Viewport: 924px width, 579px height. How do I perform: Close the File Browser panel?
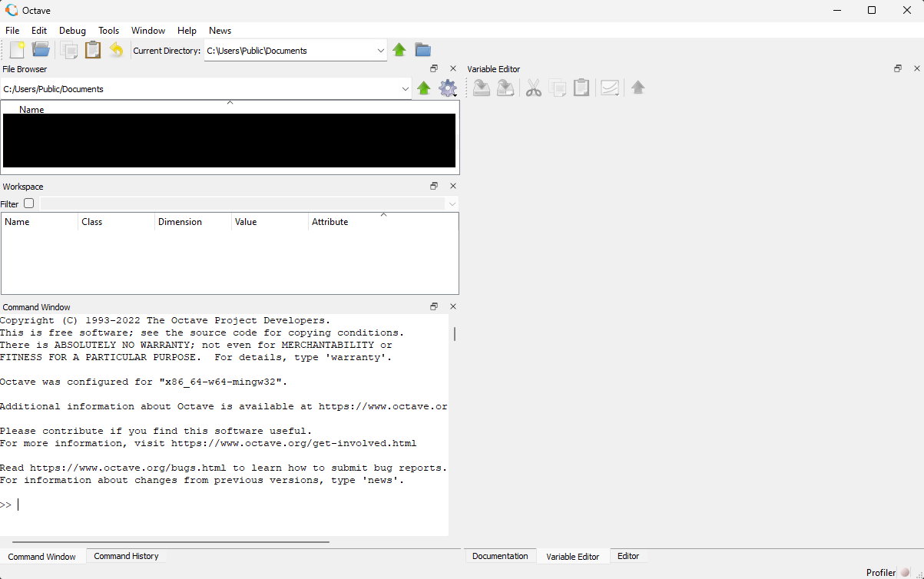pyautogui.click(x=452, y=69)
